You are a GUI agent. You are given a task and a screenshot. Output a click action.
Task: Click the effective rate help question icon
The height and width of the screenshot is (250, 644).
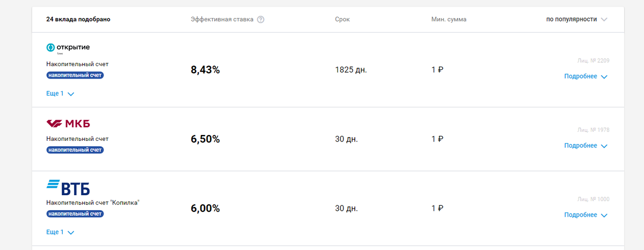click(x=261, y=19)
